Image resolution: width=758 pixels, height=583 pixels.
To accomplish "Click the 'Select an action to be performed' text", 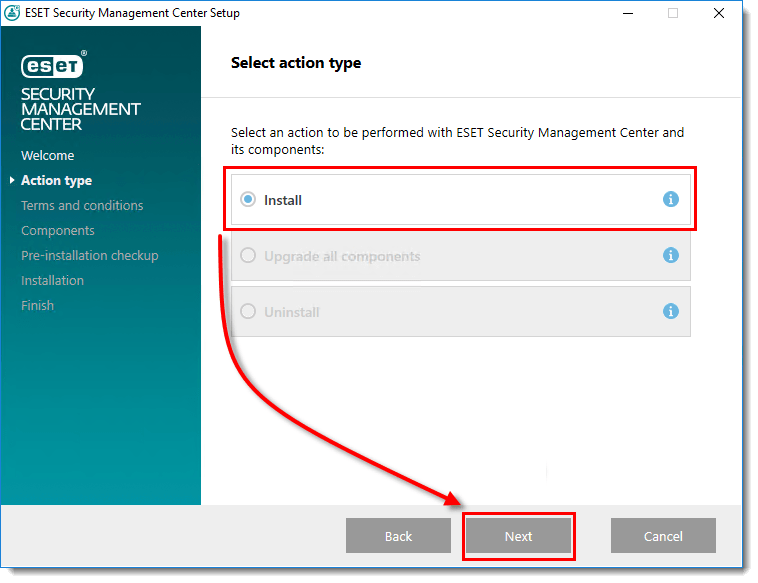I will [x=457, y=141].
